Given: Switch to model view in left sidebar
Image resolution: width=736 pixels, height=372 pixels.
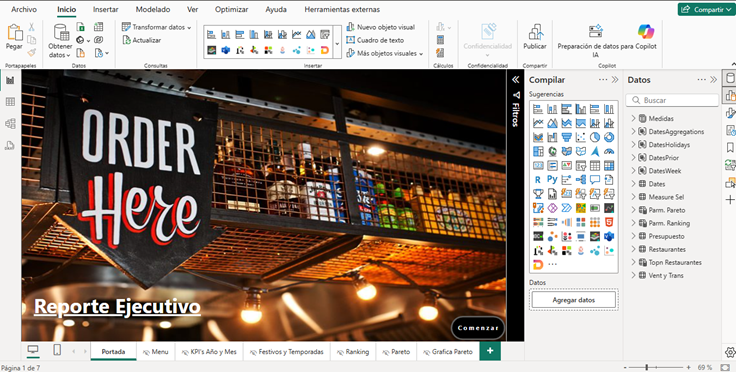Looking at the screenshot, I should pos(10,124).
